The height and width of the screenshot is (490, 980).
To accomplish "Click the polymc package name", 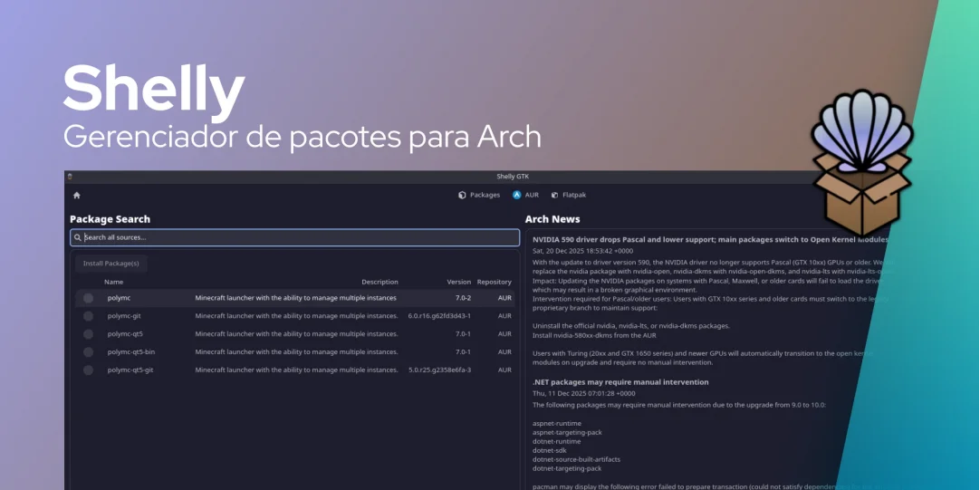I will click(119, 298).
